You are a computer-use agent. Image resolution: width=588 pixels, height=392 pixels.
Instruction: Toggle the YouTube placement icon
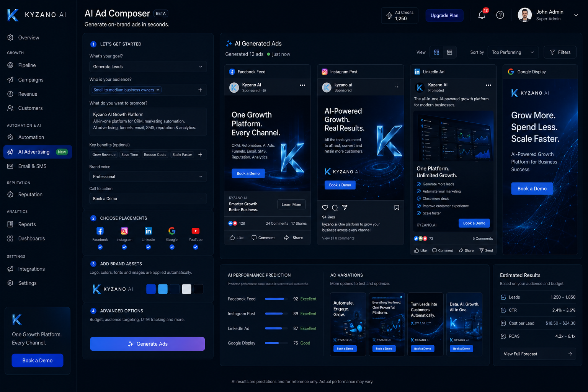click(196, 231)
